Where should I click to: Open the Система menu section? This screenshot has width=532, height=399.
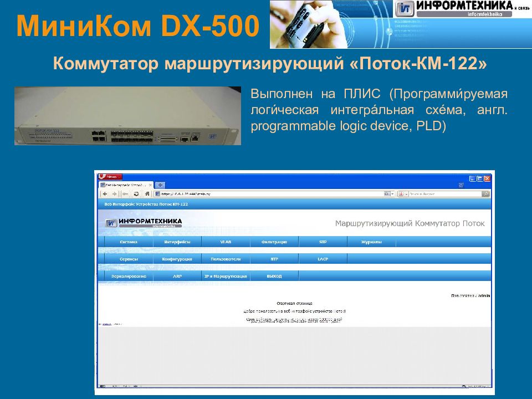coord(129,242)
